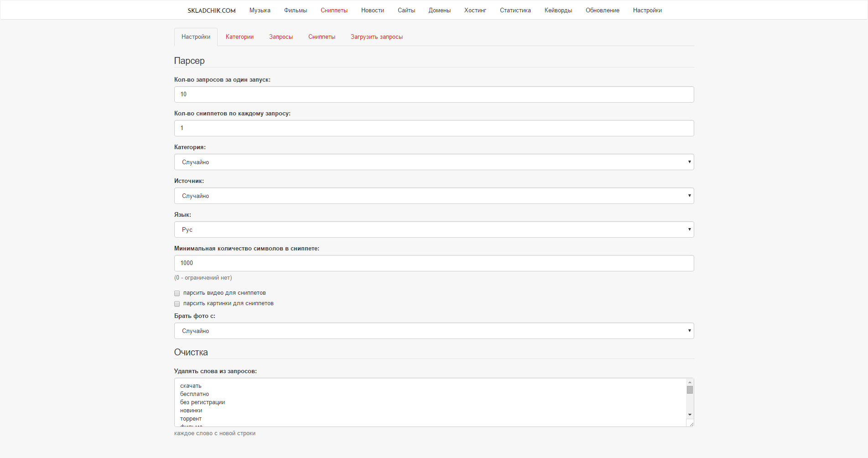Click the requests per launch input field
The image size is (868, 458).
(434, 94)
